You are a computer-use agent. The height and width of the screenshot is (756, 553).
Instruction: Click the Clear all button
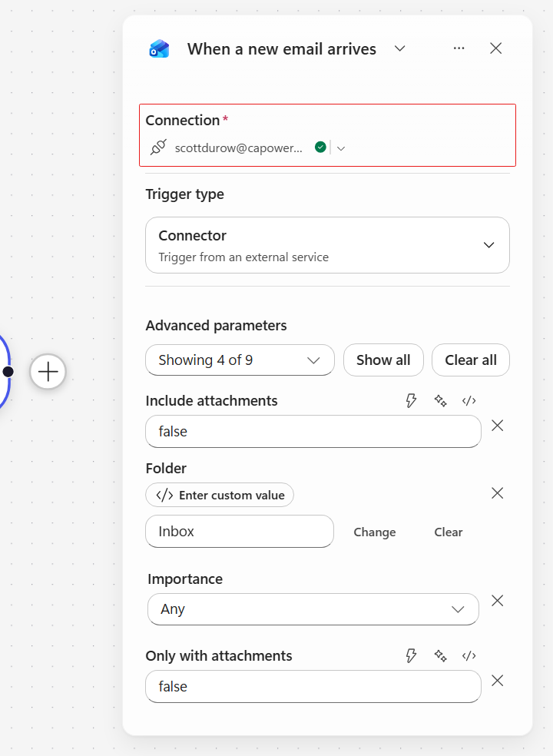coord(471,360)
